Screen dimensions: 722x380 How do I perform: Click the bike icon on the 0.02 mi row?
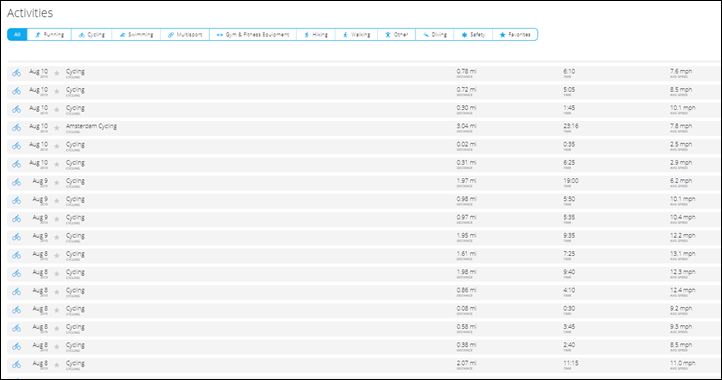17,146
